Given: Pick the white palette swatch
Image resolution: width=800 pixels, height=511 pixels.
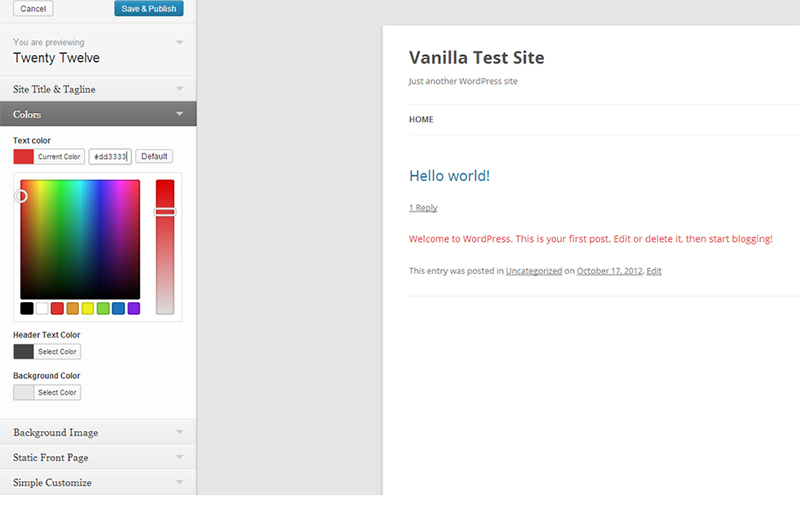Looking at the screenshot, I should point(42,308).
